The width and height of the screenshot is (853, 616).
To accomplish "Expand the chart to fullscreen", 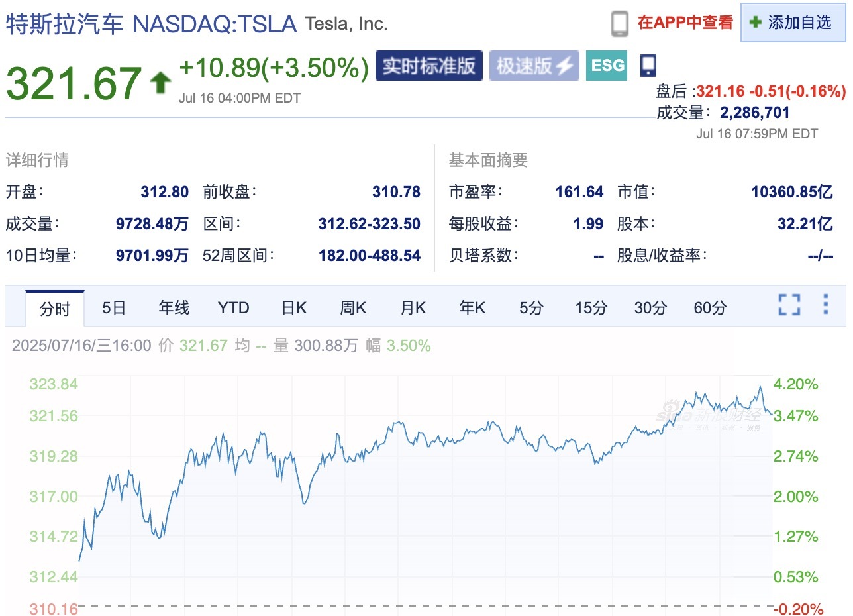I will (x=789, y=305).
